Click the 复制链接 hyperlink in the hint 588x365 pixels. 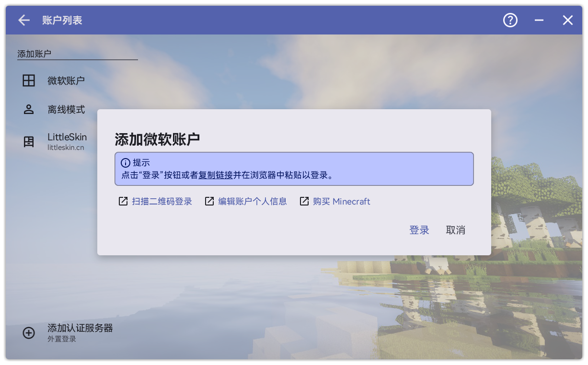pyautogui.click(x=216, y=175)
